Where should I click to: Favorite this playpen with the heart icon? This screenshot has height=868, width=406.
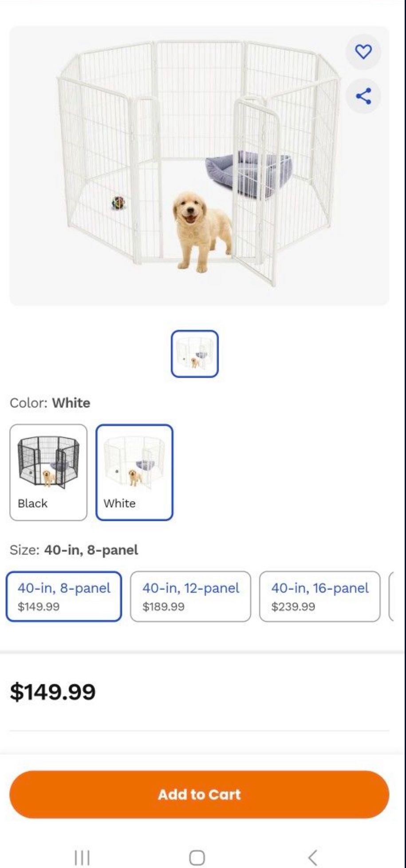pyautogui.click(x=363, y=52)
